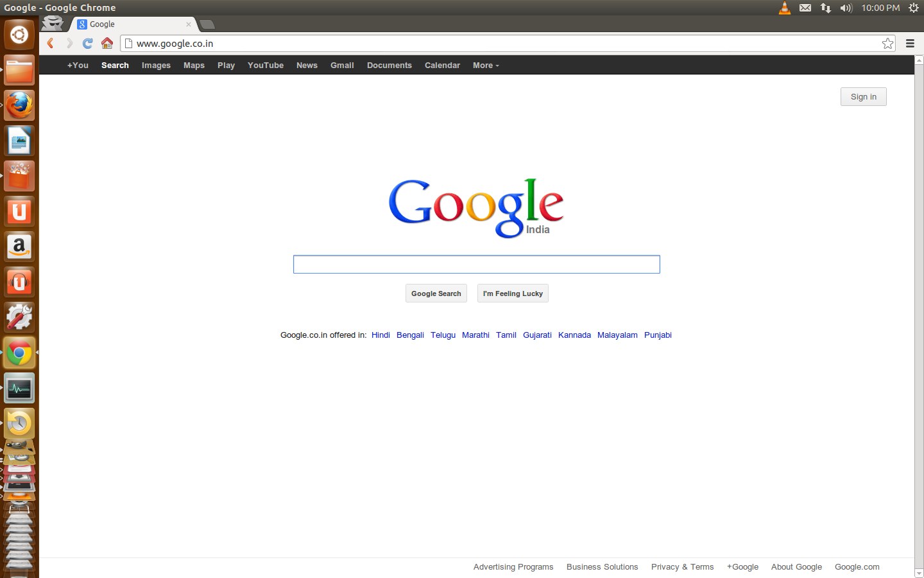Screen dimensions: 924x578
Task: Focus the Google search input box
Action: [476, 265]
